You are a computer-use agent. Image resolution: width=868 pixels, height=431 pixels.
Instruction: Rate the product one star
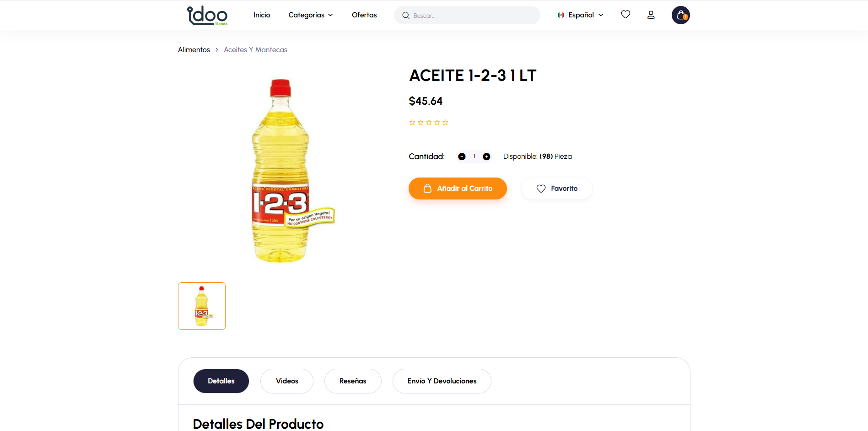click(412, 123)
